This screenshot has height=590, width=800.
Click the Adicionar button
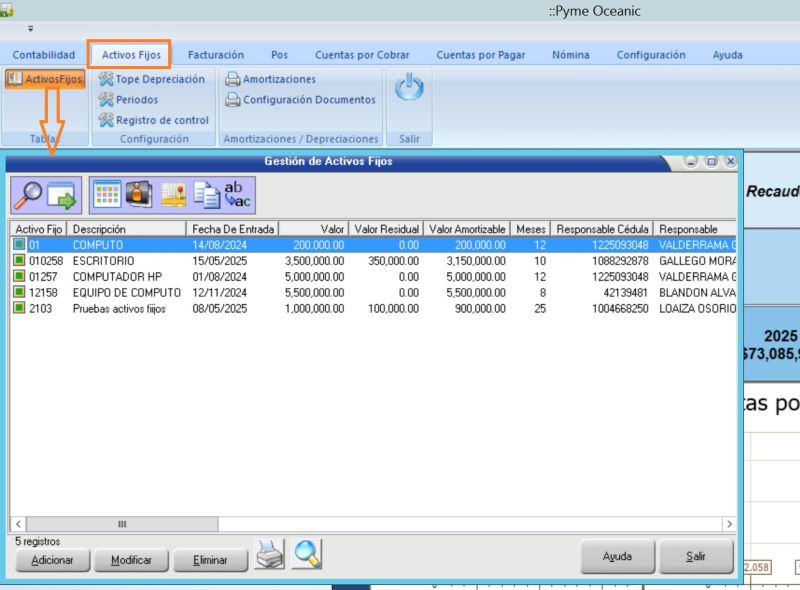(x=52, y=560)
